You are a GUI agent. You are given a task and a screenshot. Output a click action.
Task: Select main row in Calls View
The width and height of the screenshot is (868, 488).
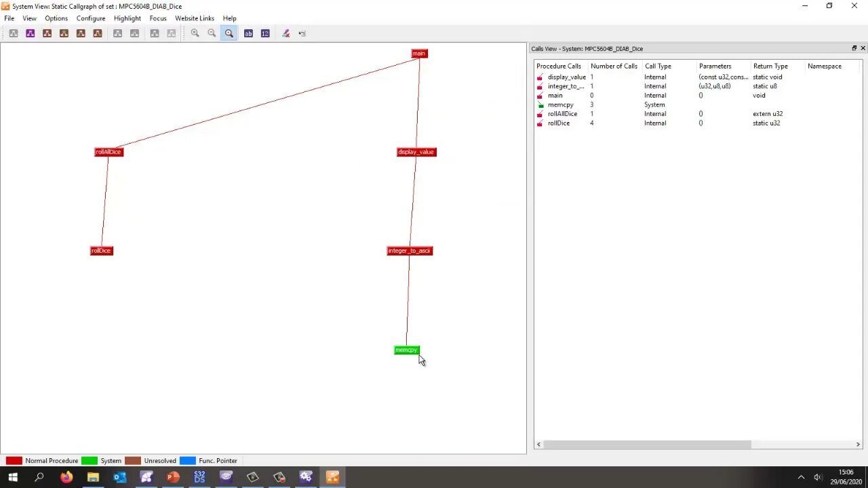(698, 96)
